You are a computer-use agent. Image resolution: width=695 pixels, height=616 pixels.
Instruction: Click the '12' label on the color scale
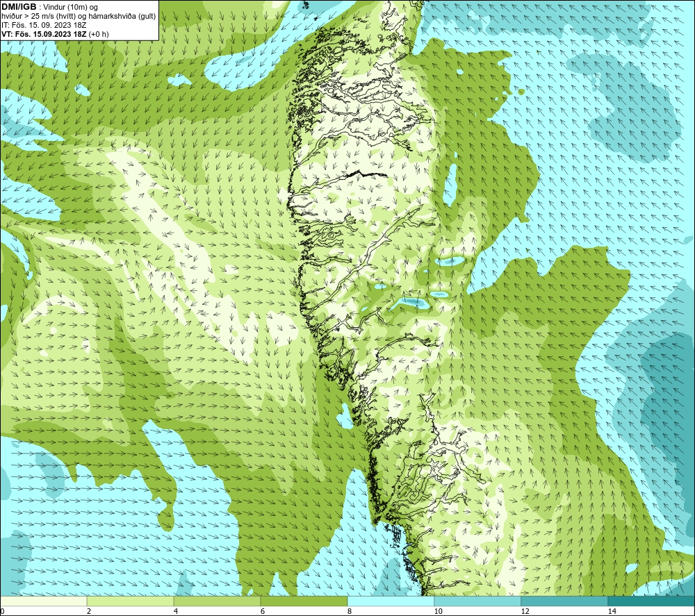click(x=525, y=611)
